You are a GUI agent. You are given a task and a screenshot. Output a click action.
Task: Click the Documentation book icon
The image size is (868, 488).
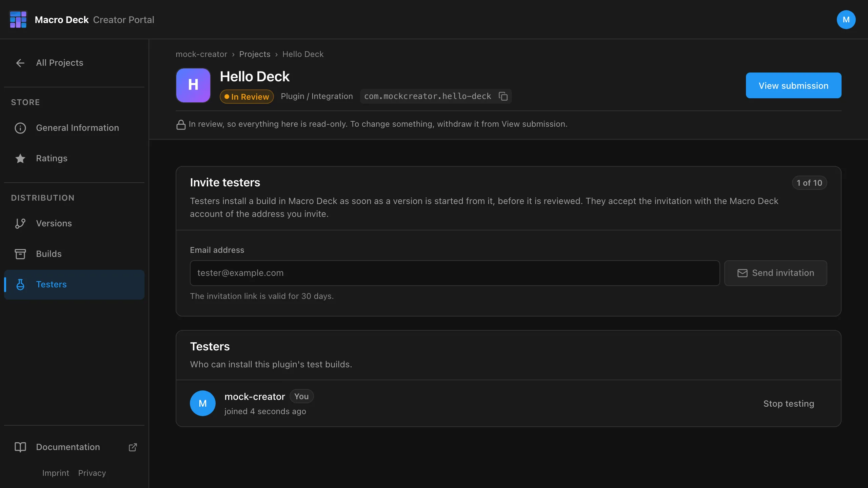pyautogui.click(x=20, y=447)
